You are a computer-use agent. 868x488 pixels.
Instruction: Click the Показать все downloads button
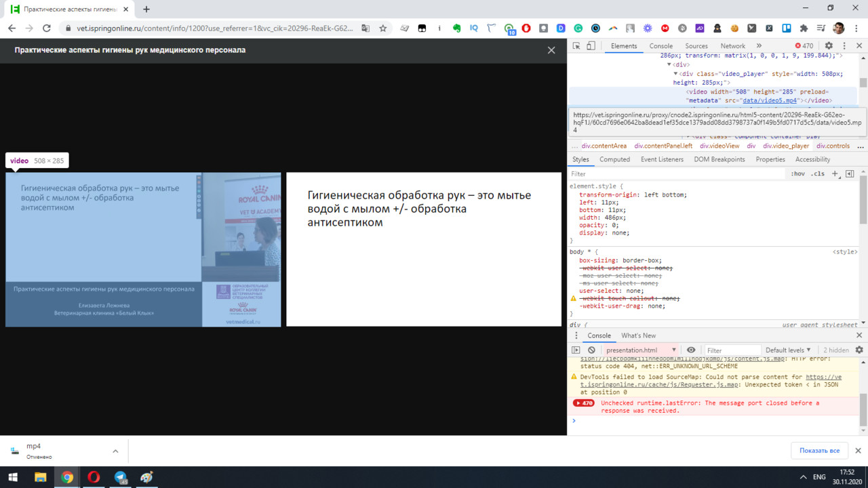[x=819, y=451]
